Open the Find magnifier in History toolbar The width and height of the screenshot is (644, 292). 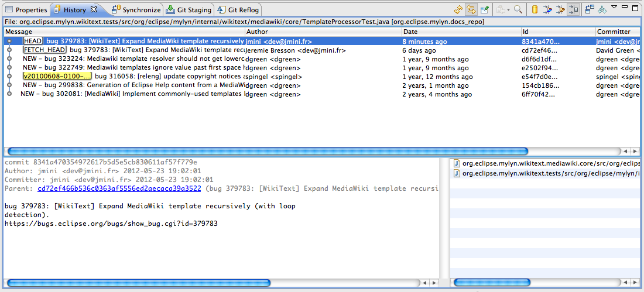tap(518, 9)
